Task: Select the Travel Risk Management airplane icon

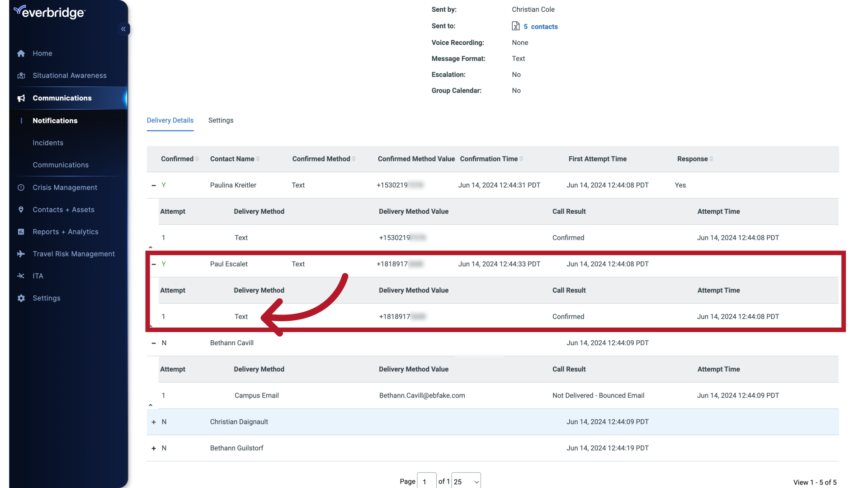Action: click(21, 254)
